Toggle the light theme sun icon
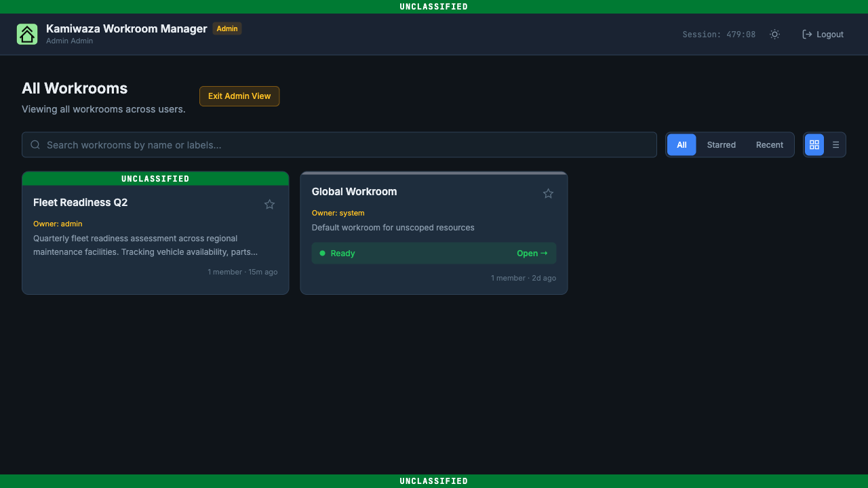This screenshot has width=868, height=488. coord(774,34)
